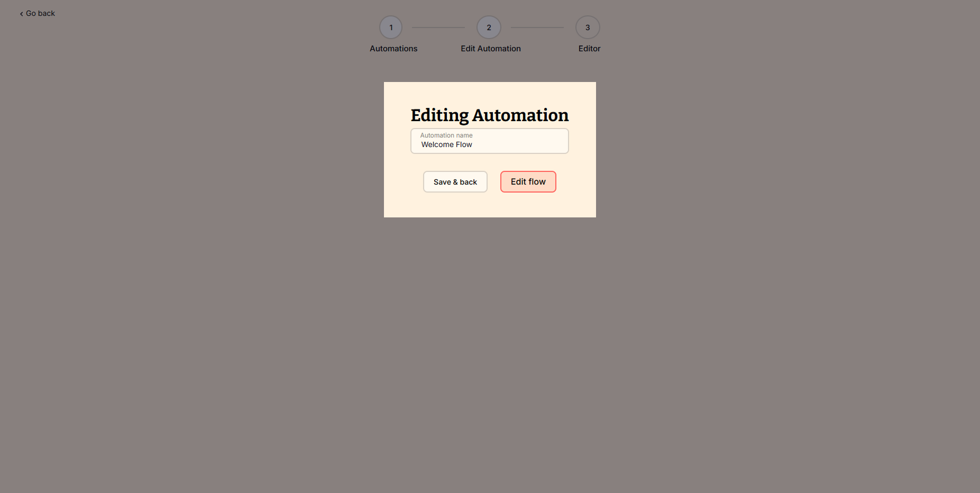Viewport: 980px width, 493px height.
Task: Click the word 'Automation' in the bold heading
Action: tap(520, 115)
